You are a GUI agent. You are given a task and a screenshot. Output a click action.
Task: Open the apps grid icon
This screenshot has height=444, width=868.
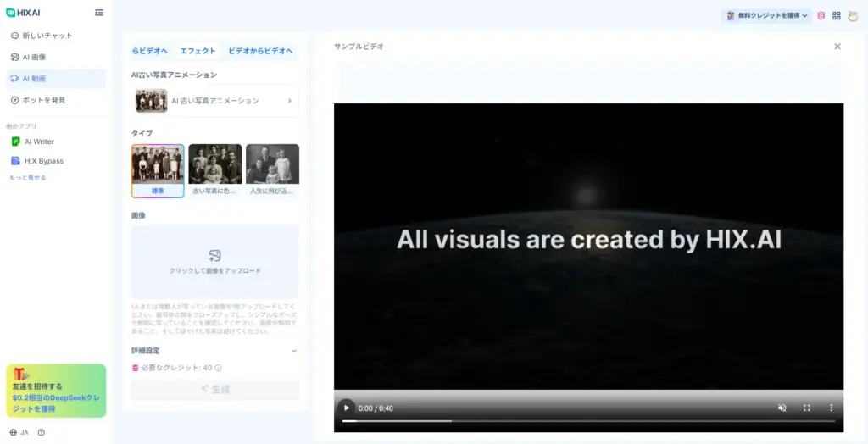(x=837, y=15)
